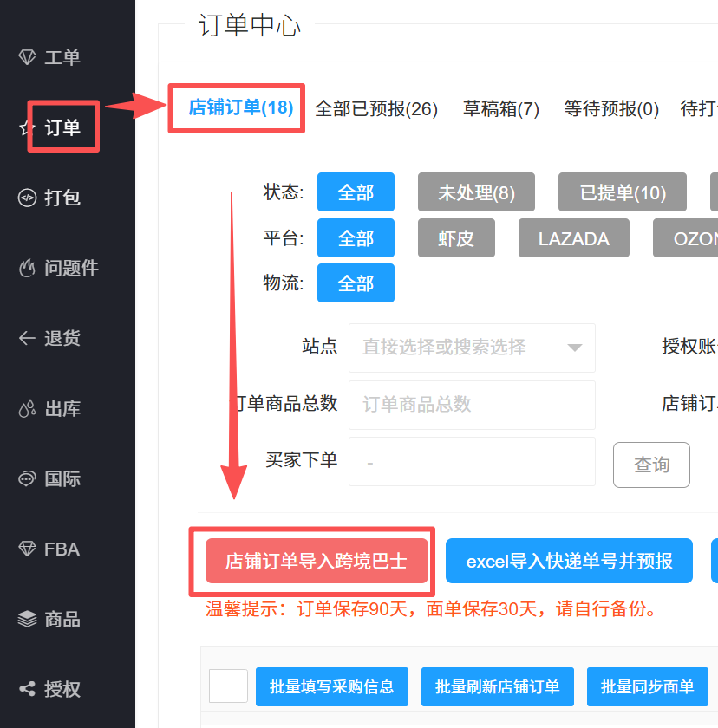Screen dimensions: 718x728
Task: Click the diamond icon beside 工单
Action: tap(28, 57)
